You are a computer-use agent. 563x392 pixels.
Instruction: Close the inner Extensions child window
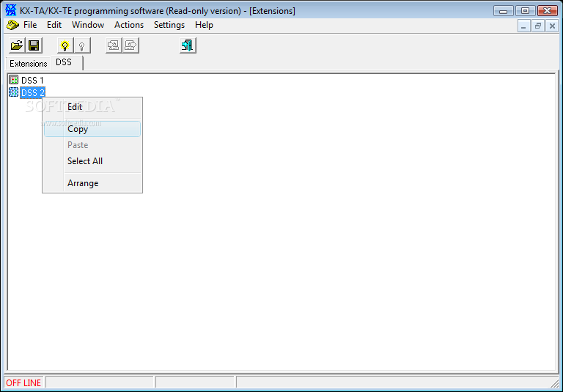click(x=552, y=26)
